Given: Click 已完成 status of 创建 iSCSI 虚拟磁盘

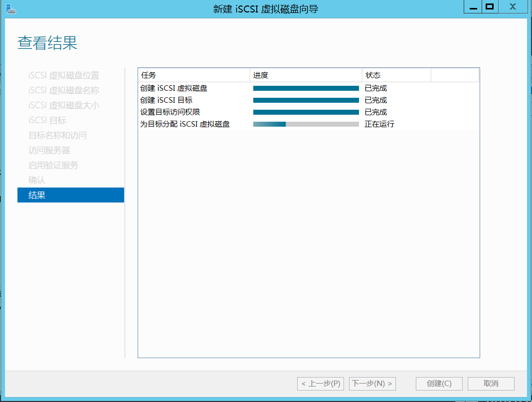Looking at the screenshot, I should 375,88.
